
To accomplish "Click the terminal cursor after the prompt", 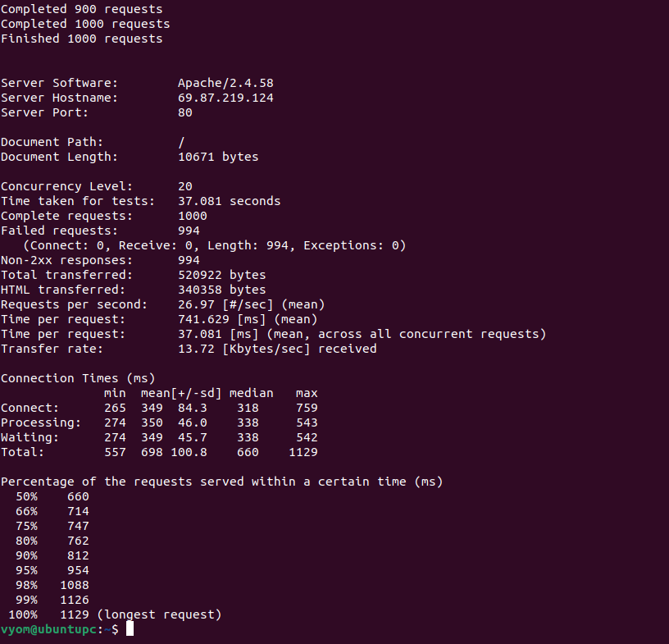I will [130, 629].
